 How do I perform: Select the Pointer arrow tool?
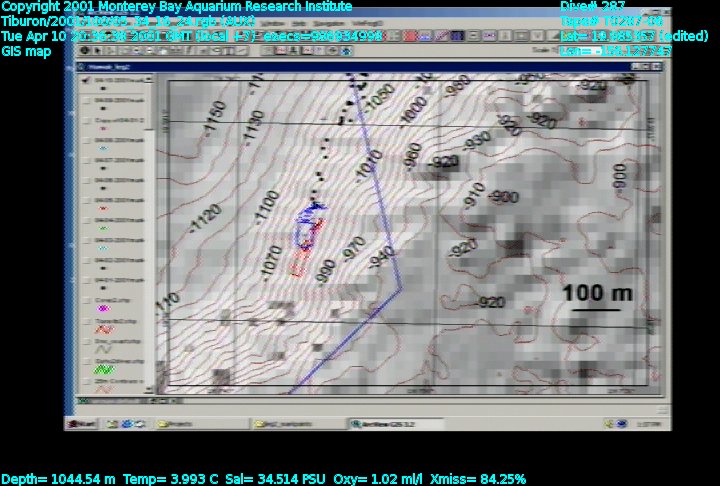click(x=98, y=51)
